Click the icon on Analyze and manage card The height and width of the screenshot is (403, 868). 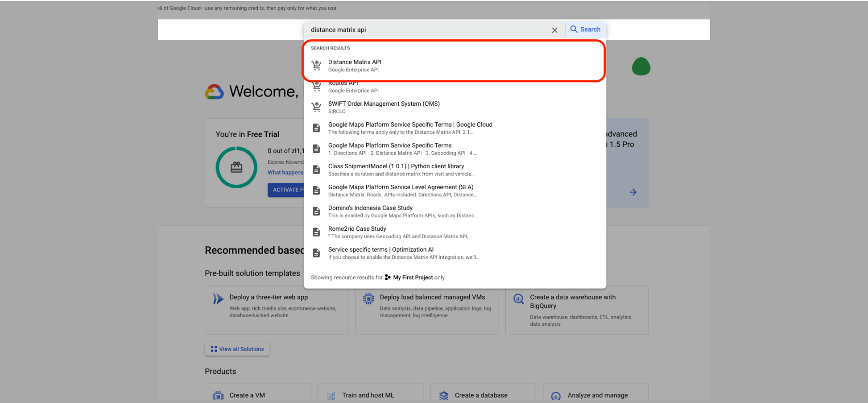tap(556, 396)
